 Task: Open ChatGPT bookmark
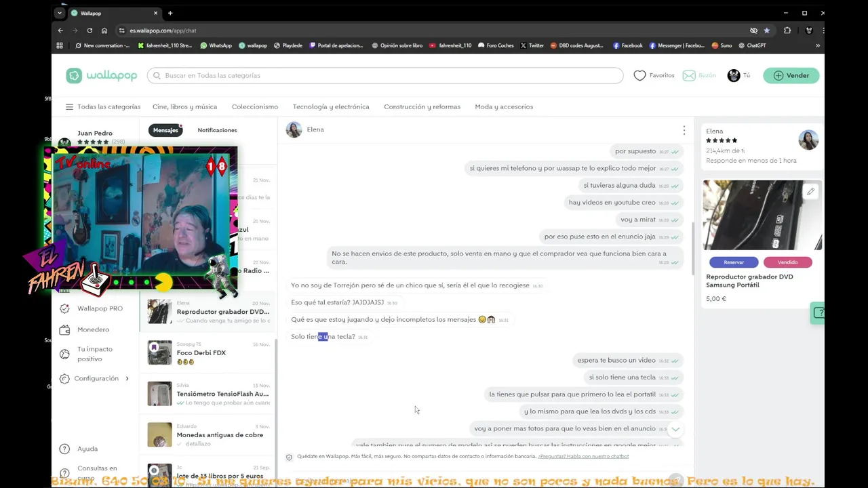click(x=751, y=45)
